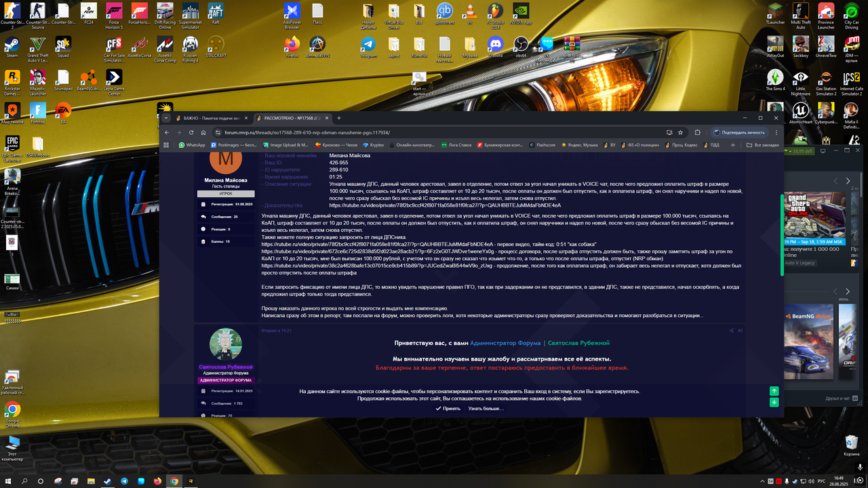868x488 pixels.
Task: Bookmark this page with the star icon
Action: [x=680, y=133]
